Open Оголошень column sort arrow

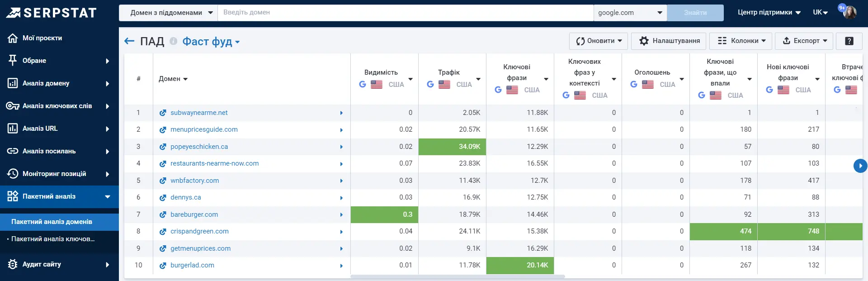[682, 79]
